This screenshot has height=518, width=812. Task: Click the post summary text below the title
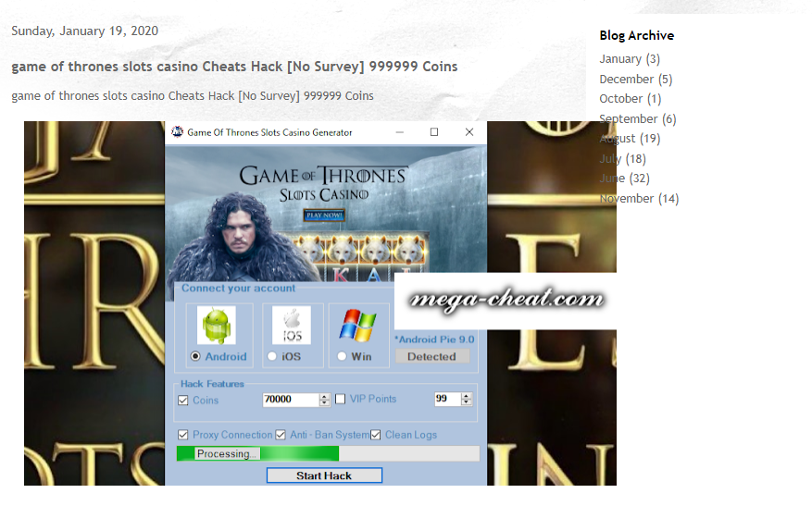(193, 96)
